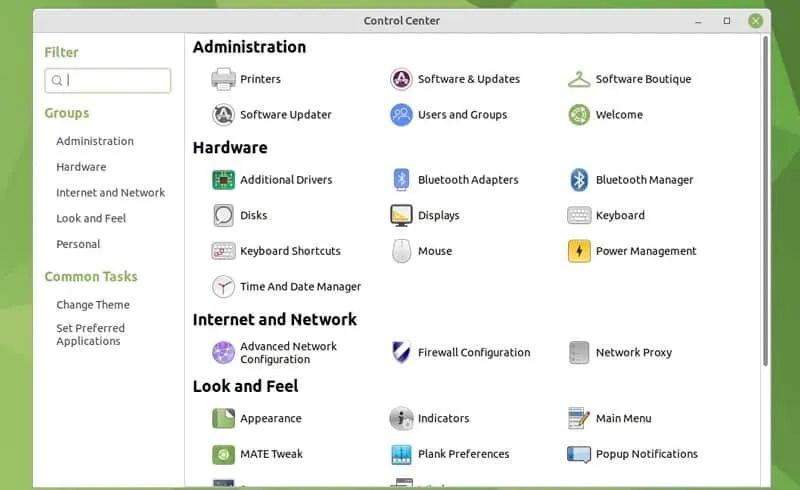Open the Indicators icon
Image resolution: width=800 pixels, height=490 pixels.
(401, 419)
